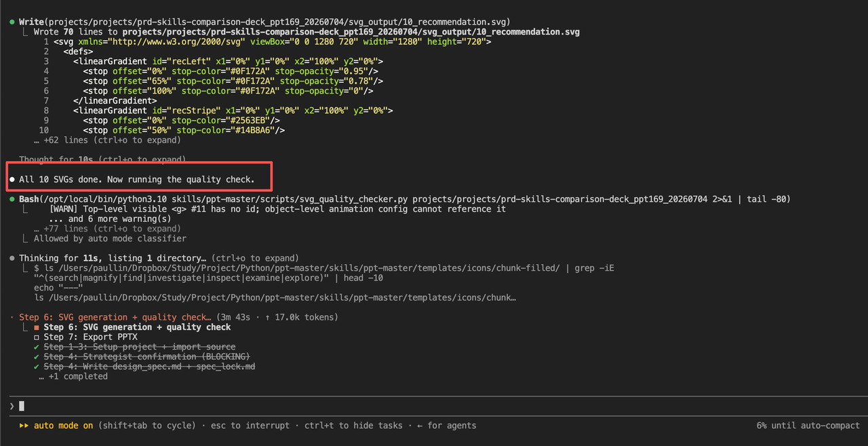Click "6% until auto-compact" indicator
This screenshot has width=868, height=446.
(x=808, y=426)
